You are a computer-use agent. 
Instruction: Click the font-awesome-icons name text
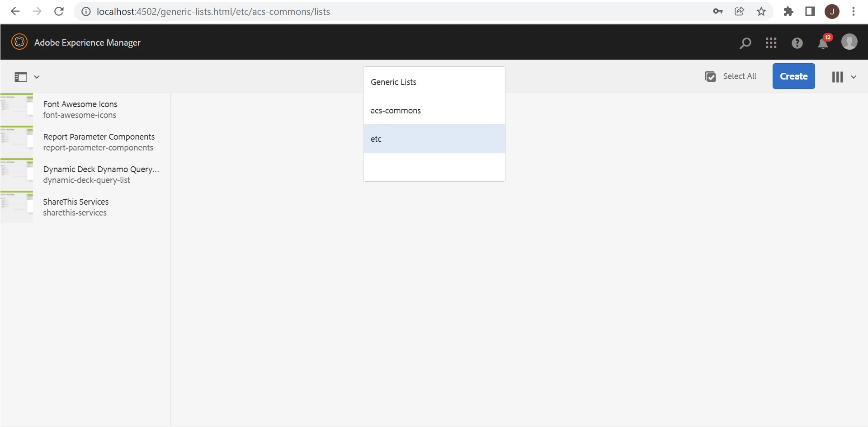pos(80,115)
